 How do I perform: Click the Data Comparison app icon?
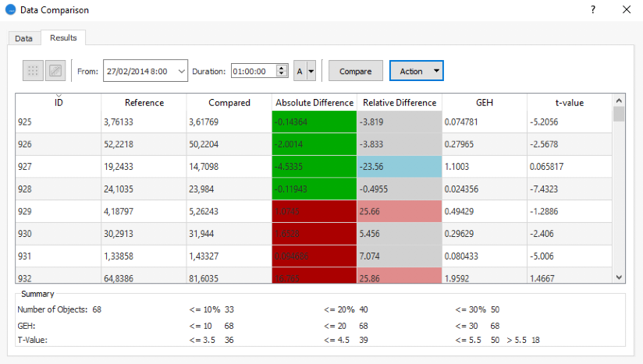[10, 10]
